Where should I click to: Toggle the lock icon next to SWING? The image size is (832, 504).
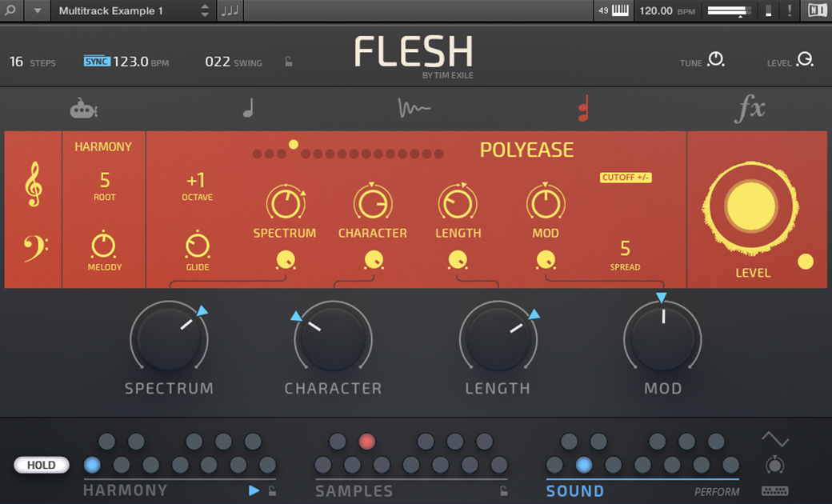click(x=289, y=62)
